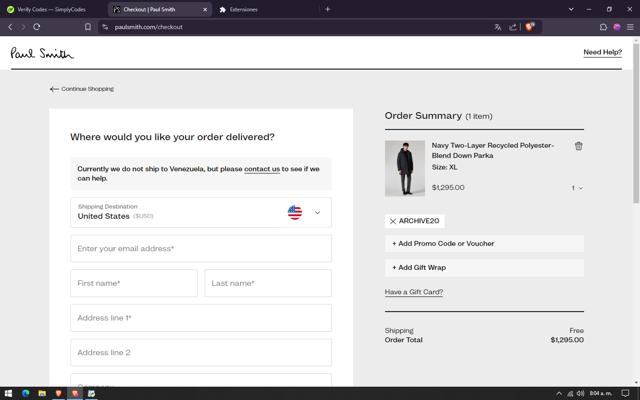Focus the Last name field

tap(268, 283)
